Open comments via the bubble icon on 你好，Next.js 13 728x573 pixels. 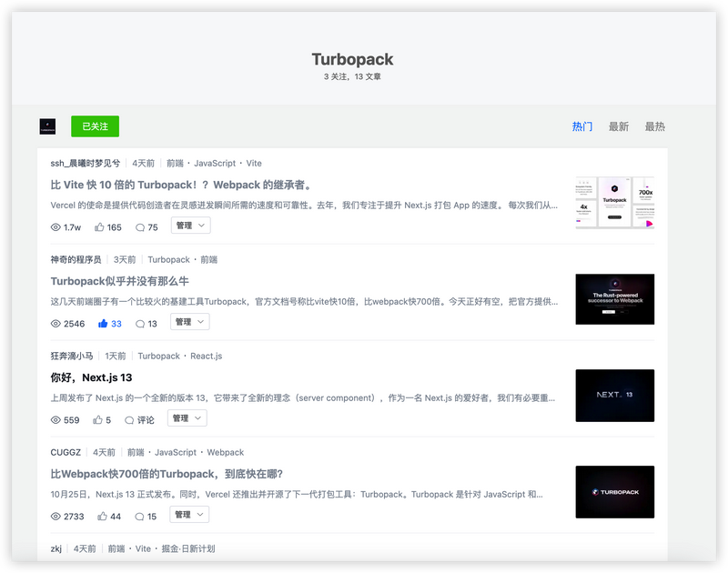130,418
